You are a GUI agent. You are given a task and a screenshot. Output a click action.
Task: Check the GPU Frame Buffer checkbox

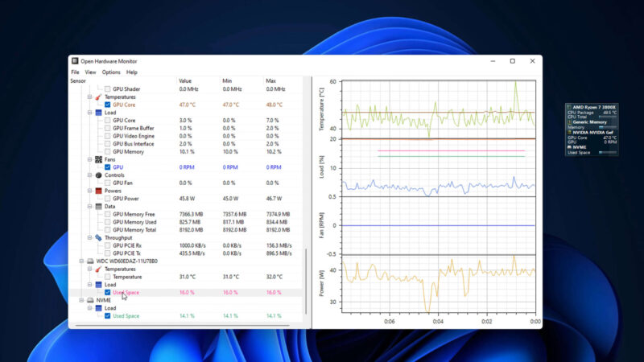click(108, 128)
